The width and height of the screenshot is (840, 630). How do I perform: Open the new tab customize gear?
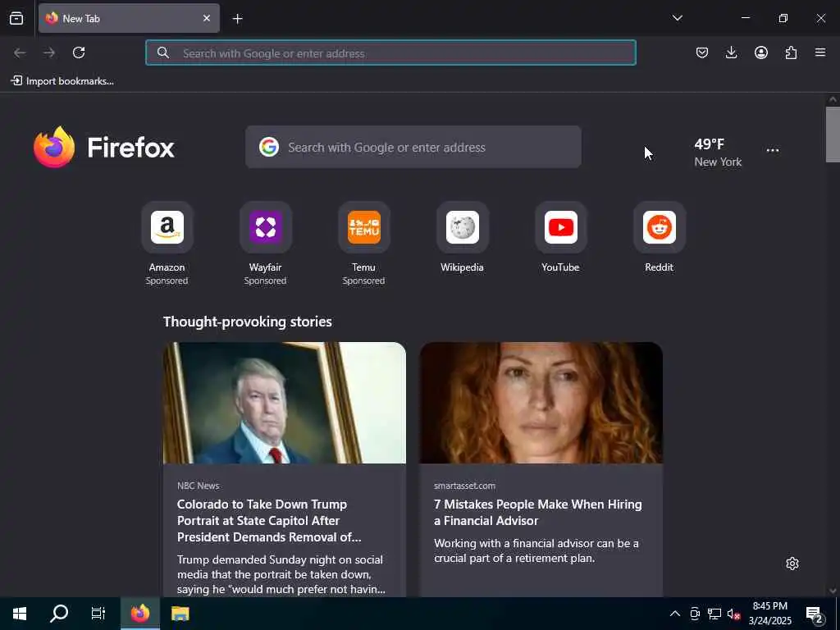click(x=792, y=564)
